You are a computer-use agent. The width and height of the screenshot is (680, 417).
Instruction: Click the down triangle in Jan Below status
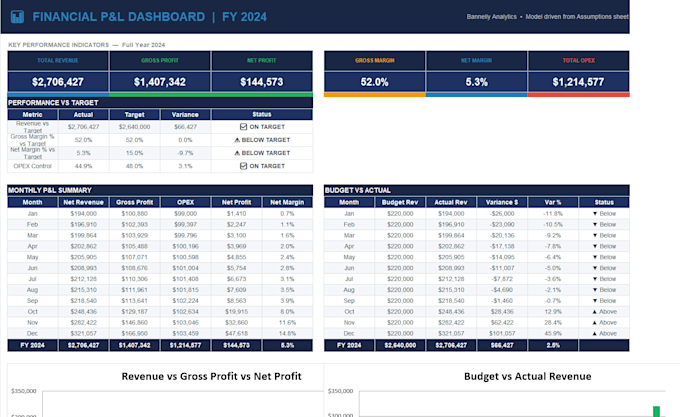tap(595, 214)
